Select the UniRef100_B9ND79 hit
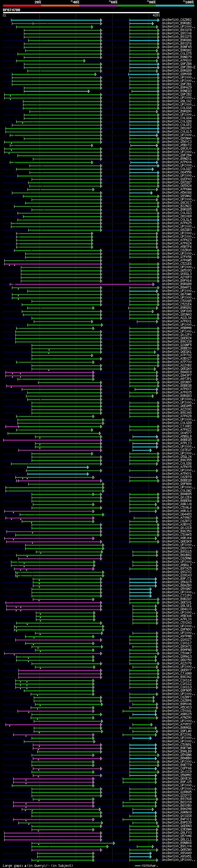The height and width of the screenshot is (868, 197). pos(177,57)
